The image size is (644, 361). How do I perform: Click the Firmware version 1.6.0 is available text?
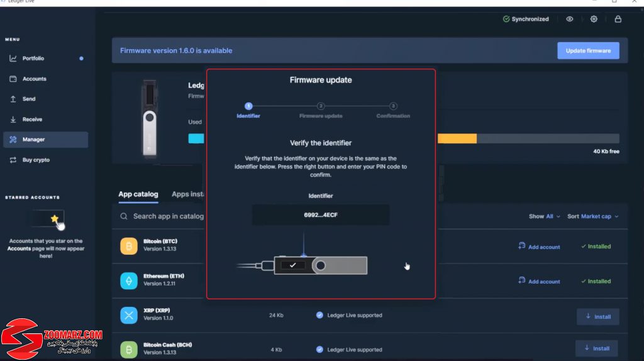click(176, 50)
